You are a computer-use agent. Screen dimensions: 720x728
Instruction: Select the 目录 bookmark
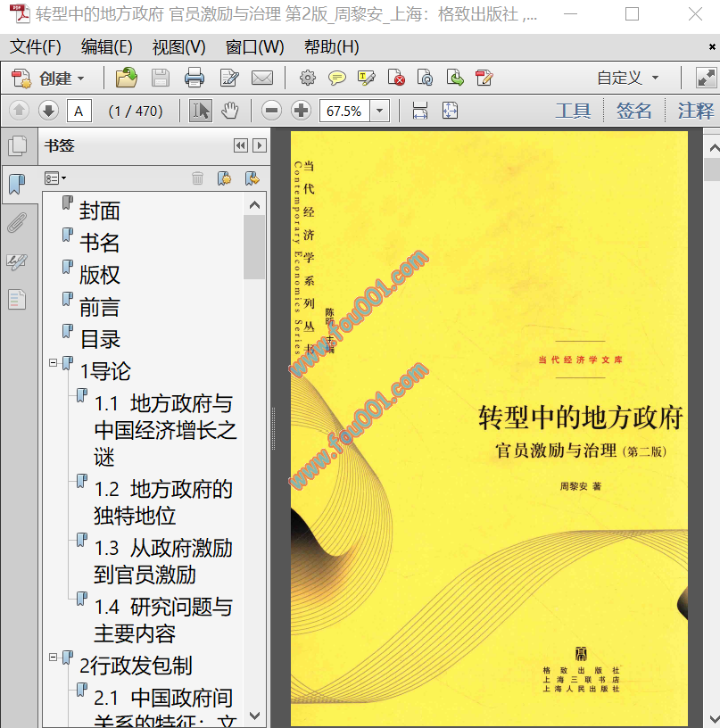point(100,339)
